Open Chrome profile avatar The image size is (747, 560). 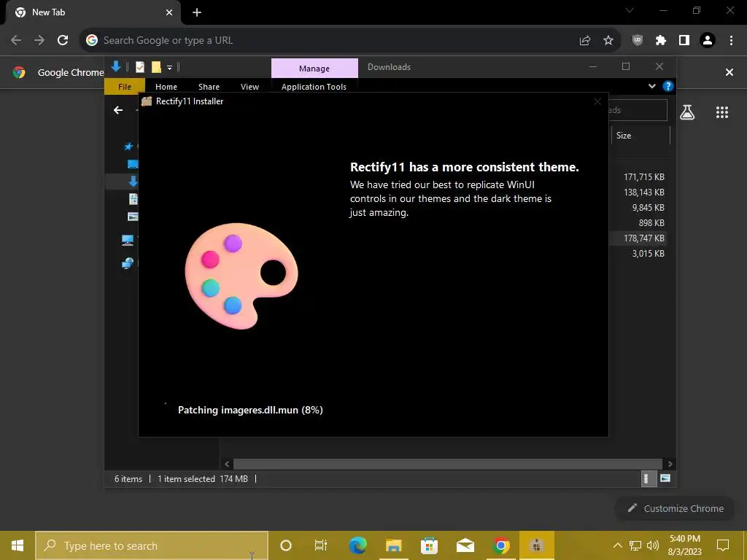pos(708,41)
